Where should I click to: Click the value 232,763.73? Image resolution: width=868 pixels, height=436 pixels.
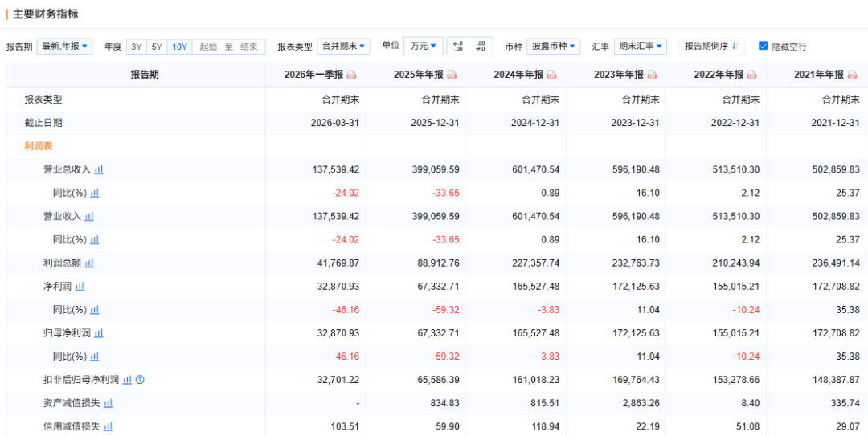coord(636,263)
